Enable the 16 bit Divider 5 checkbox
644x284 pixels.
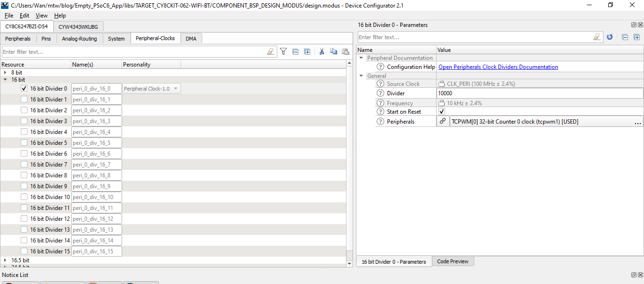[x=24, y=143]
